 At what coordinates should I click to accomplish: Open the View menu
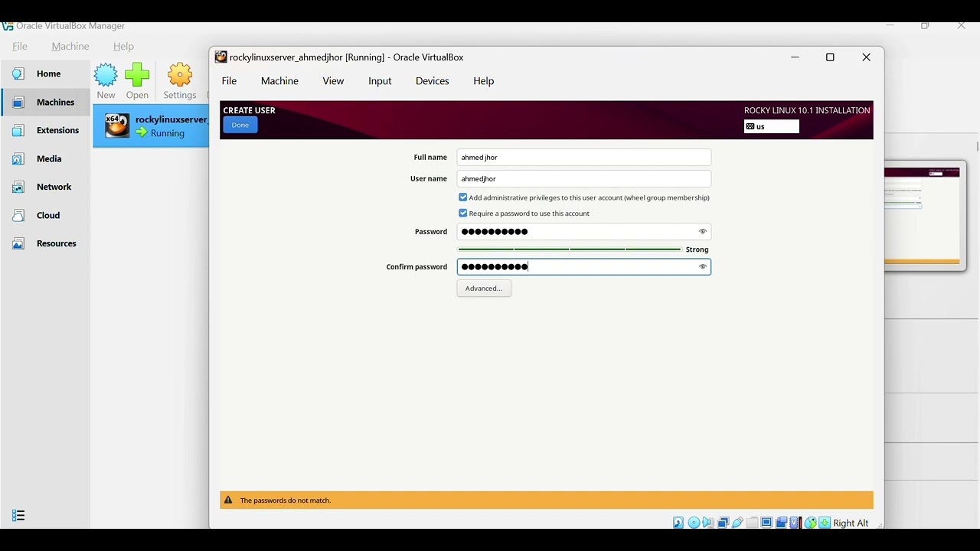[333, 80]
